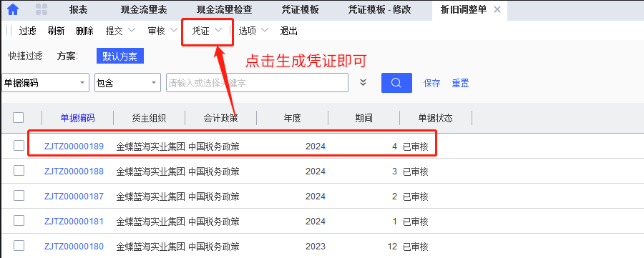Viewport: 644px width, 258px height.
Task: Click 已审核 status in row ZJTZ00000189
Action: (416, 146)
